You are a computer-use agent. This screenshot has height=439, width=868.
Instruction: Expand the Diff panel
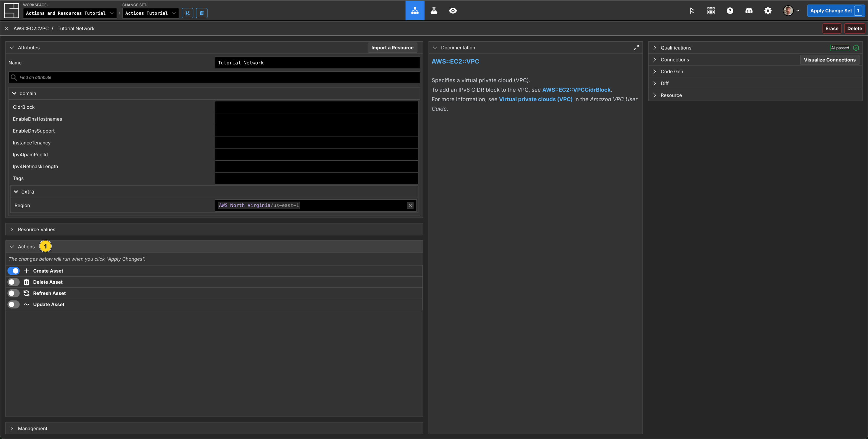655,83
